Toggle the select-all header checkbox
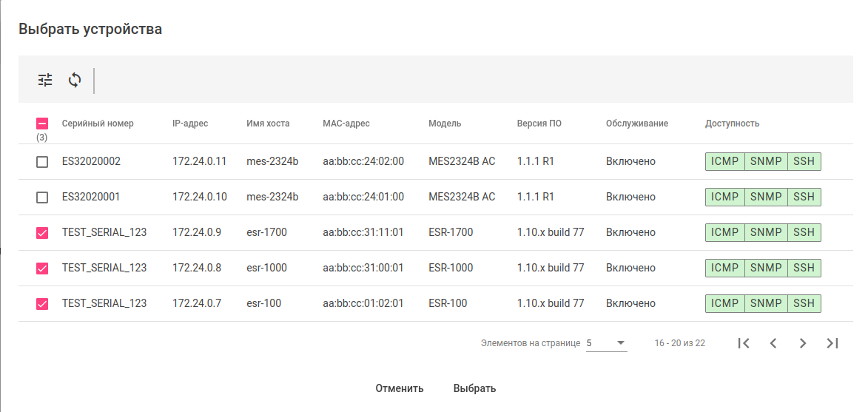This screenshot has height=412, width=868. point(42,124)
